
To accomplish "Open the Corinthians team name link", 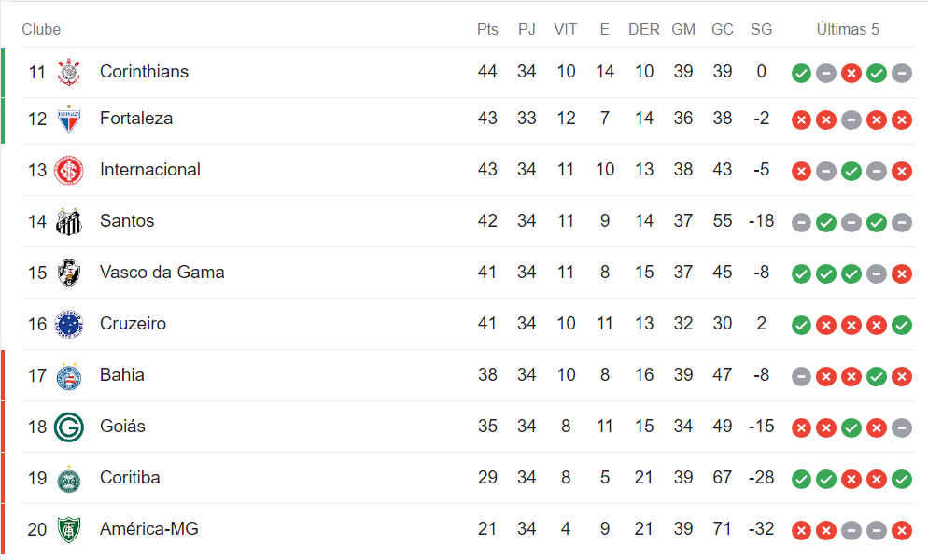I will point(144,72).
